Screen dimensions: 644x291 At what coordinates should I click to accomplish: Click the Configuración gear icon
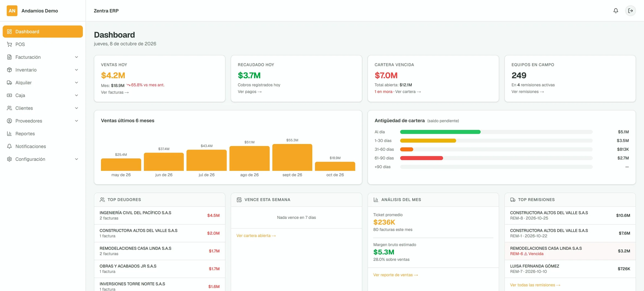coord(9,159)
